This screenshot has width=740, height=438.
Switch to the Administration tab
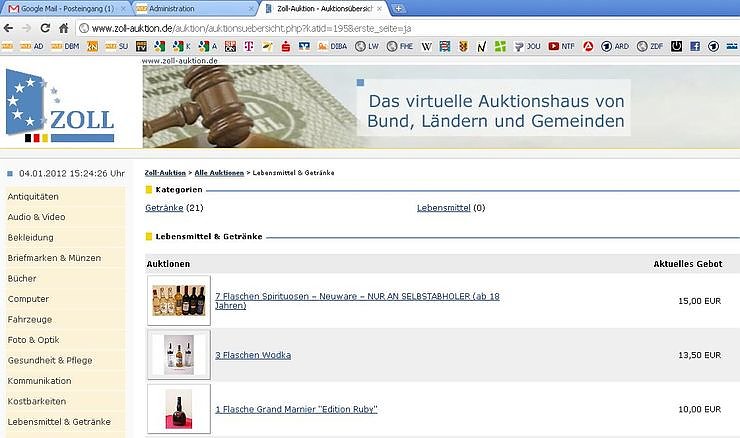(x=190, y=8)
